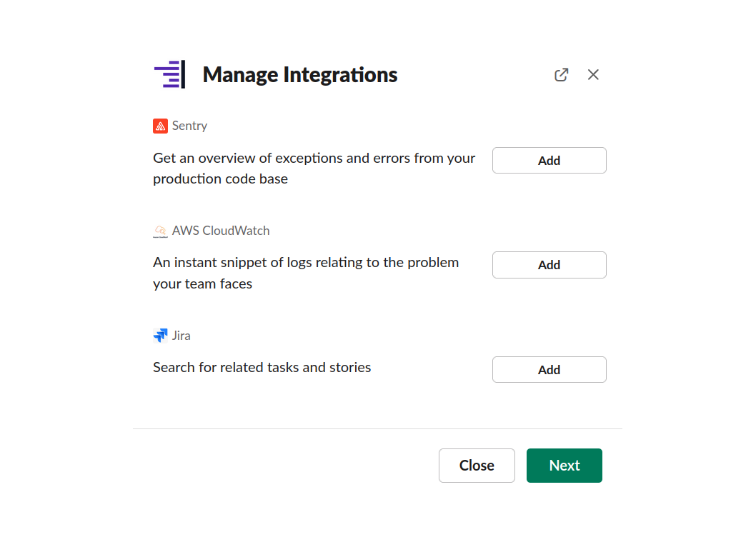Click the purple app logo in header
The image size is (756, 547).
(170, 75)
